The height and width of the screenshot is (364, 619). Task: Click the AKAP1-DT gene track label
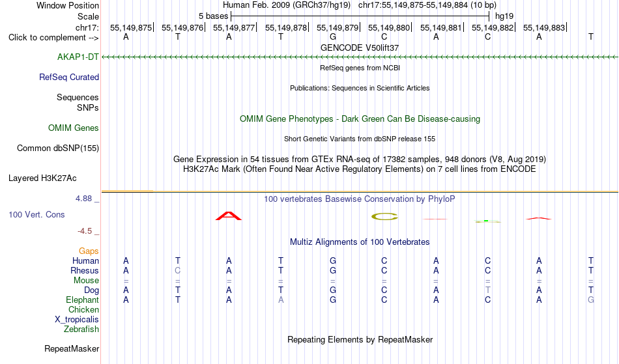point(78,57)
